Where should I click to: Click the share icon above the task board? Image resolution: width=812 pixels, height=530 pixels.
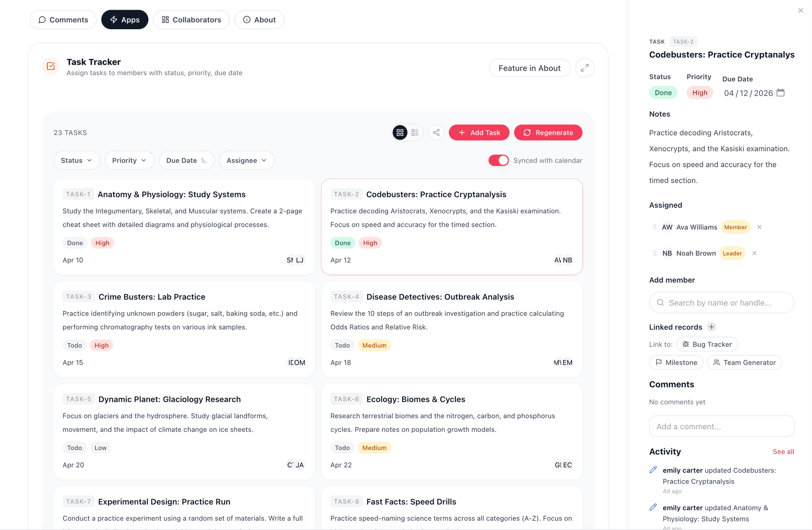(436, 132)
